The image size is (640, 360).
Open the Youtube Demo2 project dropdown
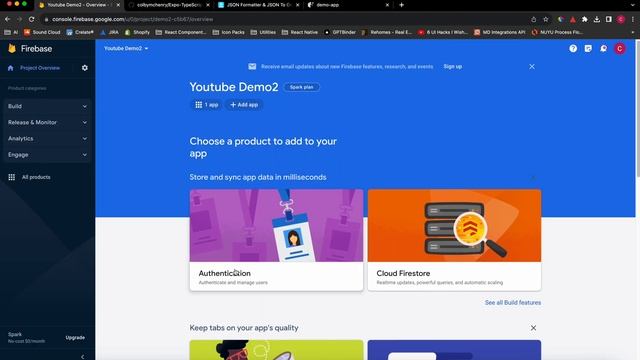126,48
